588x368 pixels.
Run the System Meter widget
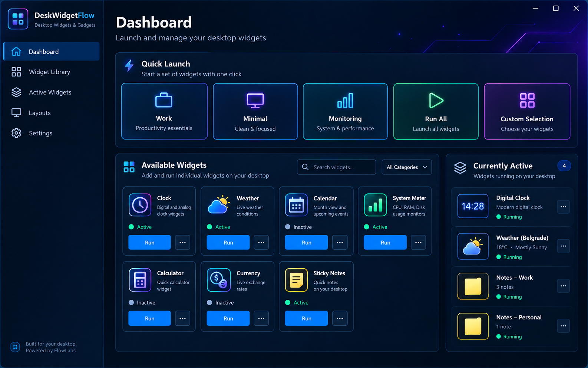click(385, 242)
